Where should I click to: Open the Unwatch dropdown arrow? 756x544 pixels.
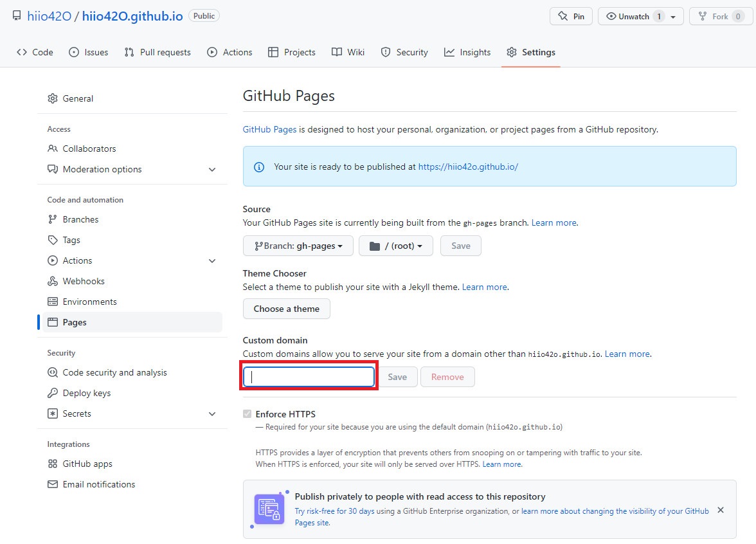tap(673, 17)
